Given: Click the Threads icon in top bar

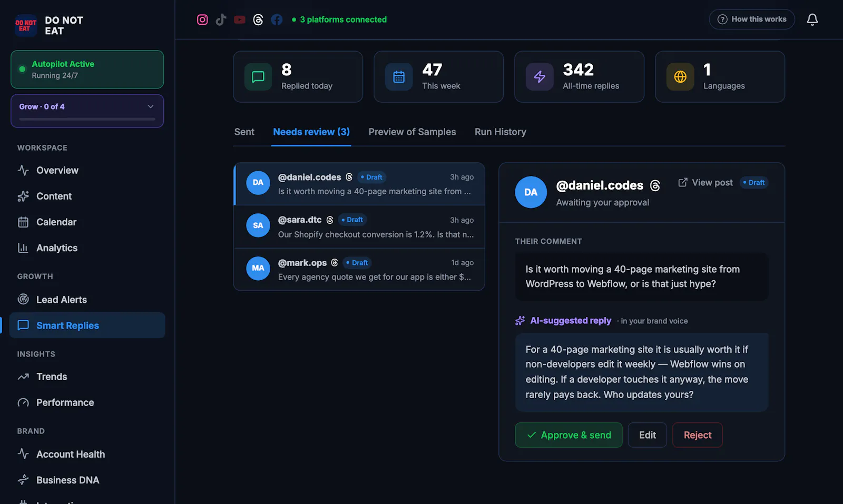Looking at the screenshot, I should coord(258,19).
